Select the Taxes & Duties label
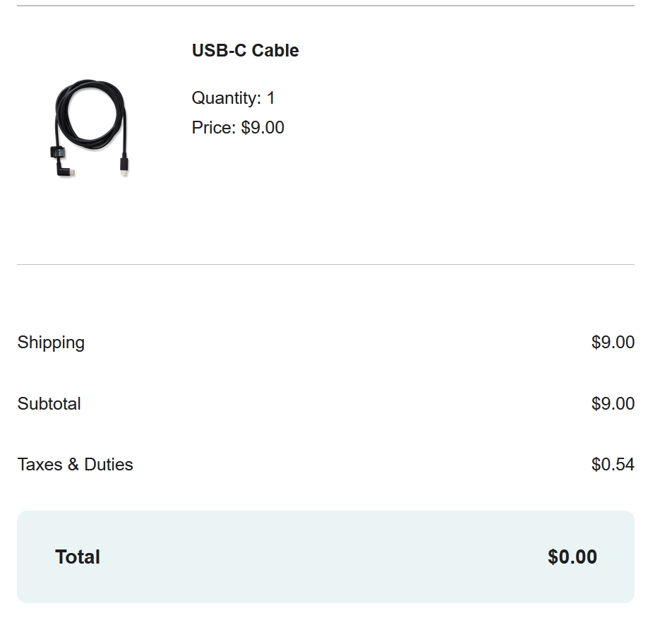 point(76,465)
